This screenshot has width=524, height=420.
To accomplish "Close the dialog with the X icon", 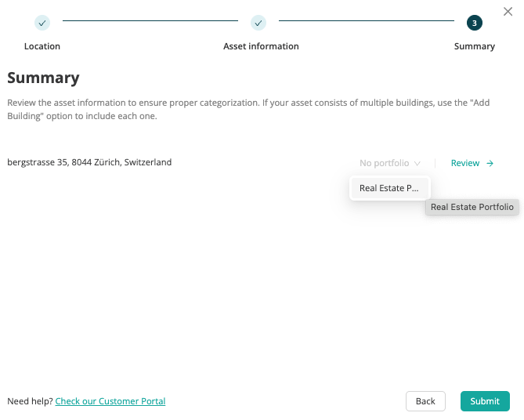I will pos(508,12).
